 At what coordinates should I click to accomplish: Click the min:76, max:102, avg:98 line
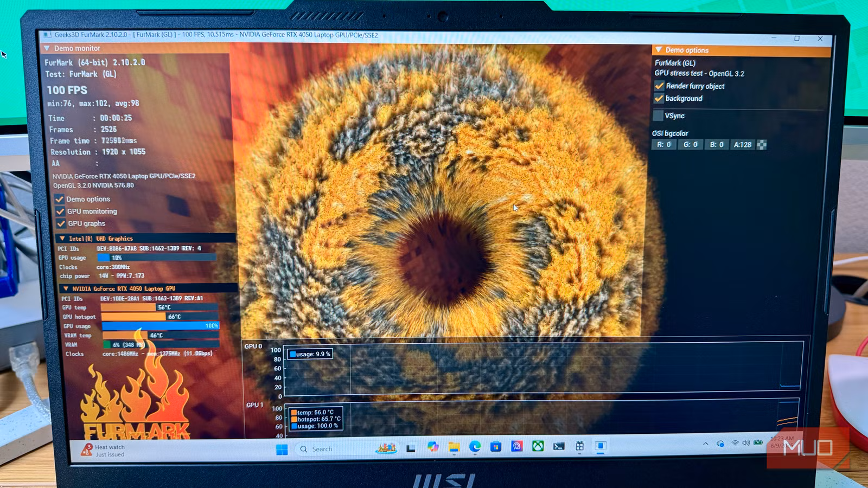coord(93,103)
